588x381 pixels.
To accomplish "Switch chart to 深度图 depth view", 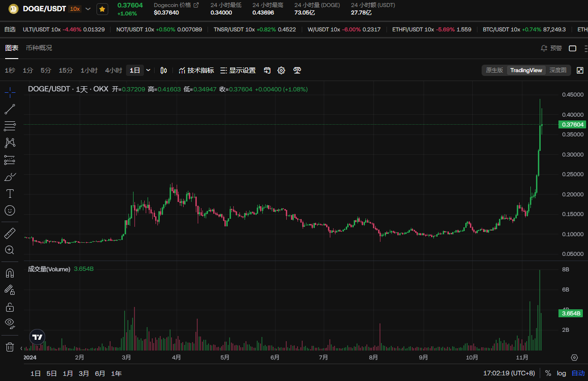I will click(x=558, y=70).
